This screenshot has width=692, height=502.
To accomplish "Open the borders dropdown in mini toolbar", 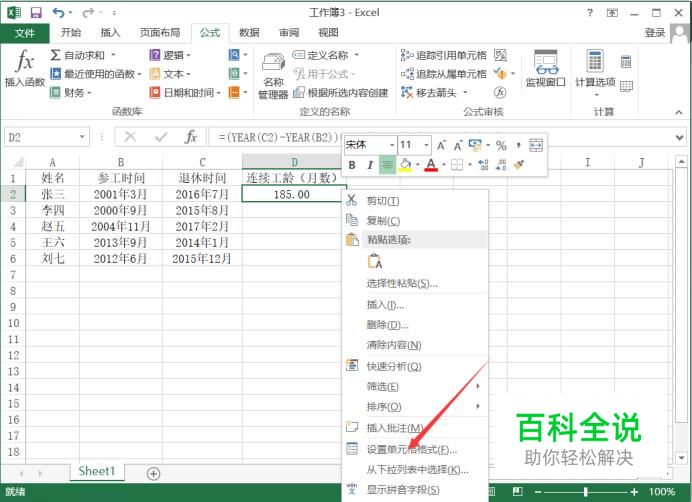I will (x=470, y=165).
